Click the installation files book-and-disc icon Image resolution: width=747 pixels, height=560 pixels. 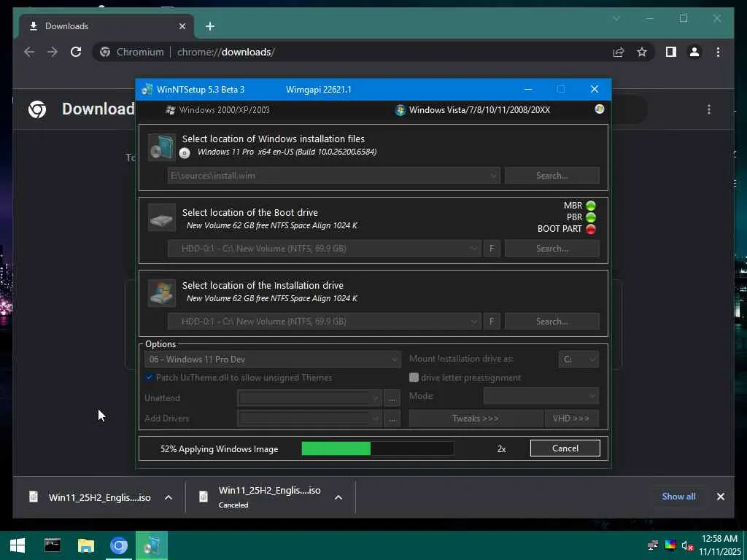[x=161, y=147]
